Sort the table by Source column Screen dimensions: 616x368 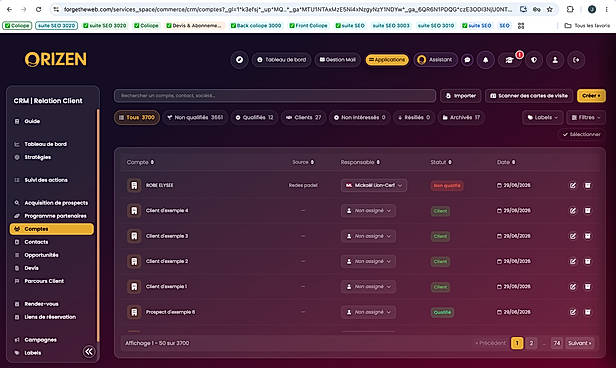pos(303,162)
